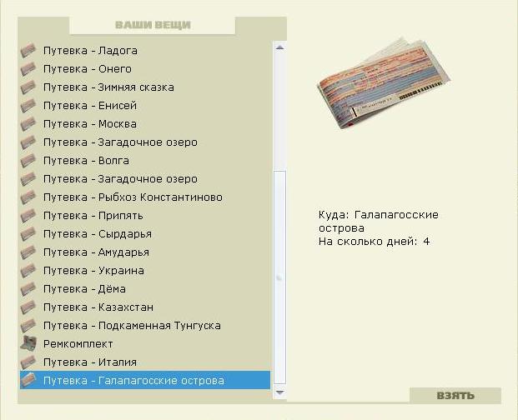Select the Путевка - Украина item
This screenshot has width=518, height=420.
pyautogui.click(x=145, y=271)
